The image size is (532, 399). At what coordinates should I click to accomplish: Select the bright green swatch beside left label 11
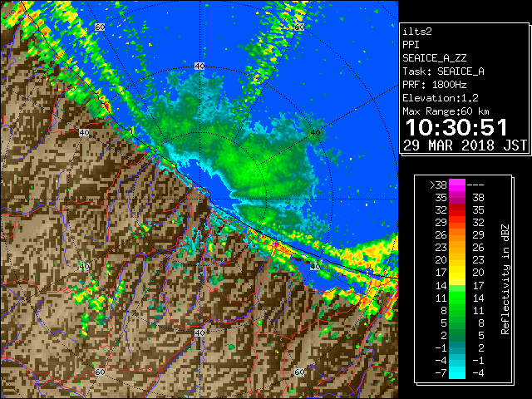[457, 298]
